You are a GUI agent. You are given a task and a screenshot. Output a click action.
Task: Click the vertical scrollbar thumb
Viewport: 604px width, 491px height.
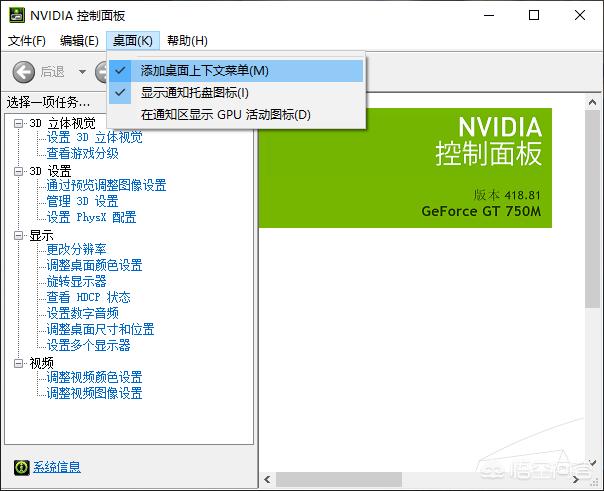[592, 209]
